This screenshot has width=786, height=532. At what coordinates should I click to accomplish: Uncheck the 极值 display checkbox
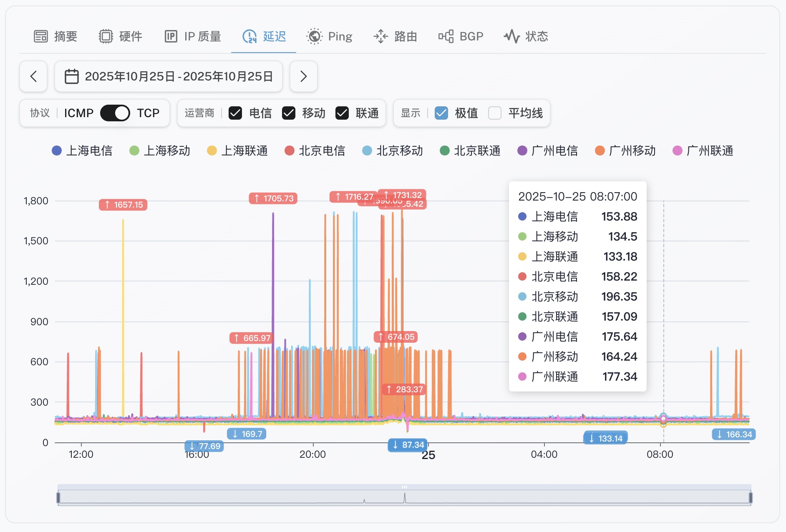pos(441,113)
